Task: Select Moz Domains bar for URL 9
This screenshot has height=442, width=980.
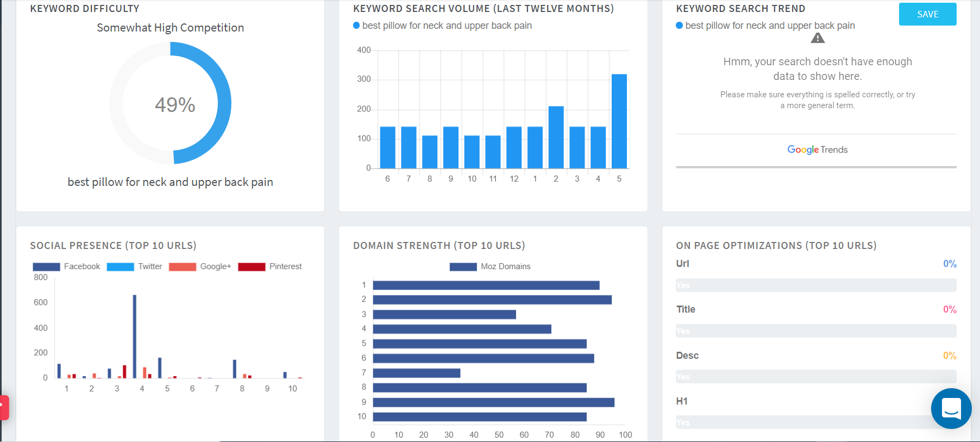Action: tap(494, 402)
